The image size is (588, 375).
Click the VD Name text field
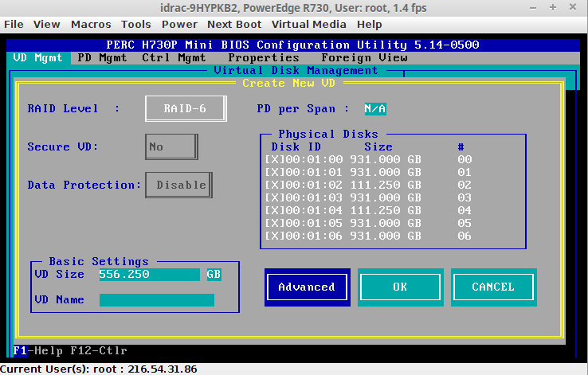pos(156,300)
